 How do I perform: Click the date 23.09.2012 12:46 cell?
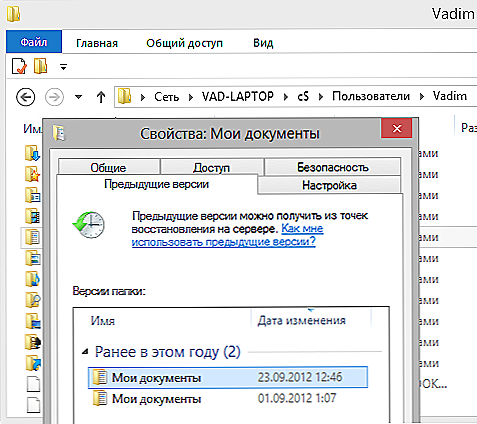point(300,377)
